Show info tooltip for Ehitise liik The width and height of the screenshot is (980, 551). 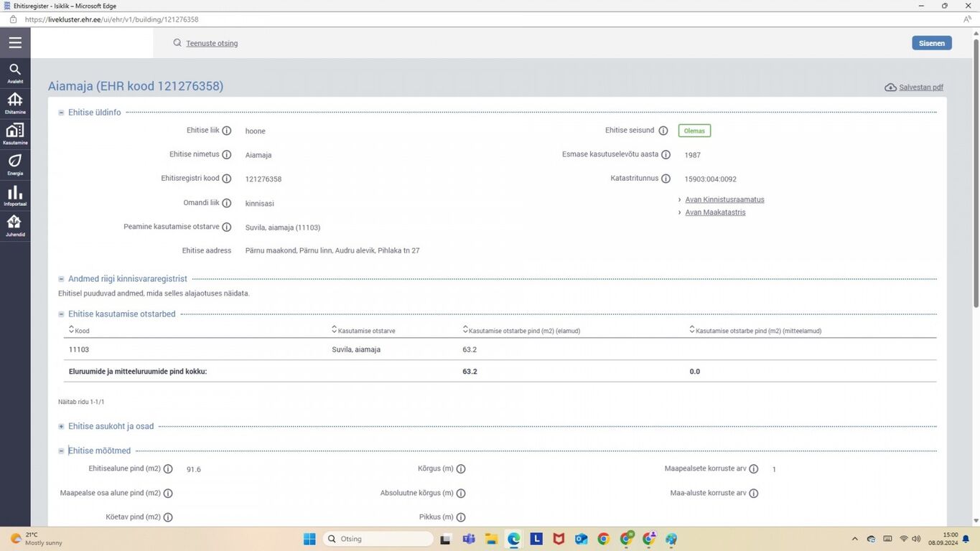[x=227, y=131]
